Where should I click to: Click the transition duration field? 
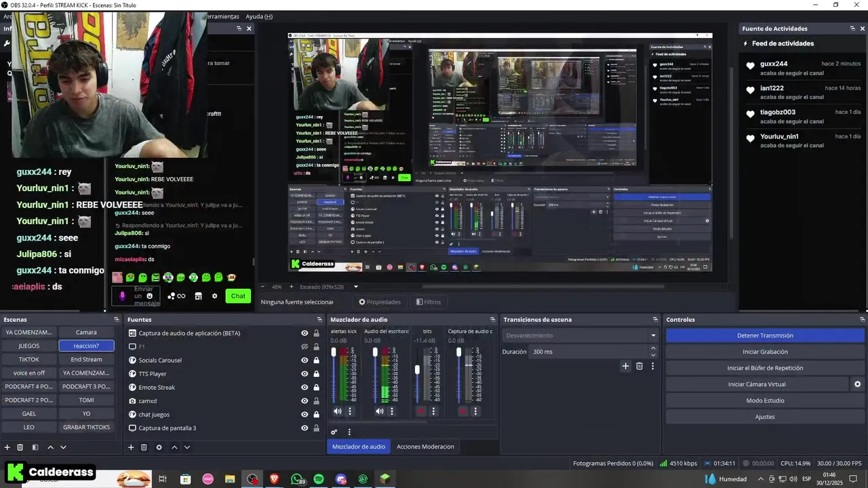click(589, 352)
